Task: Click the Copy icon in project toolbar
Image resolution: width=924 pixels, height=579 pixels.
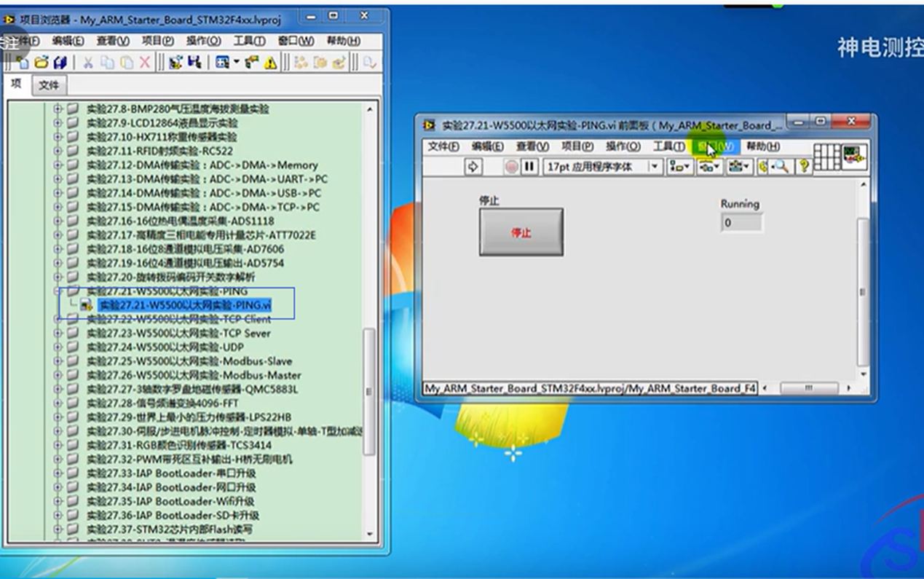Action: click(107, 63)
